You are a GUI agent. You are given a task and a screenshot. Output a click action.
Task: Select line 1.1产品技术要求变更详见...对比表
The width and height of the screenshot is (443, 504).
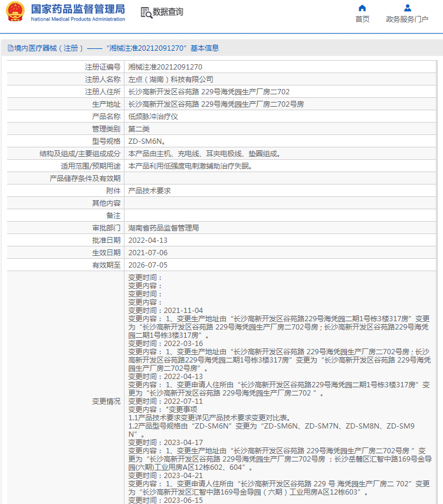(x=210, y=418)
